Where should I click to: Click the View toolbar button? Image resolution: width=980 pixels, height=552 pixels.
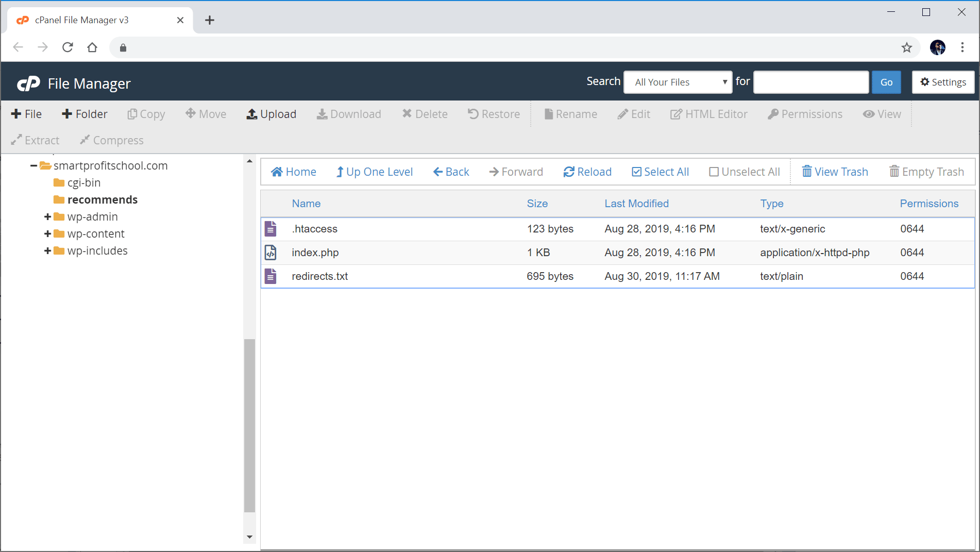pyautogui.click(x=882, y=114)
